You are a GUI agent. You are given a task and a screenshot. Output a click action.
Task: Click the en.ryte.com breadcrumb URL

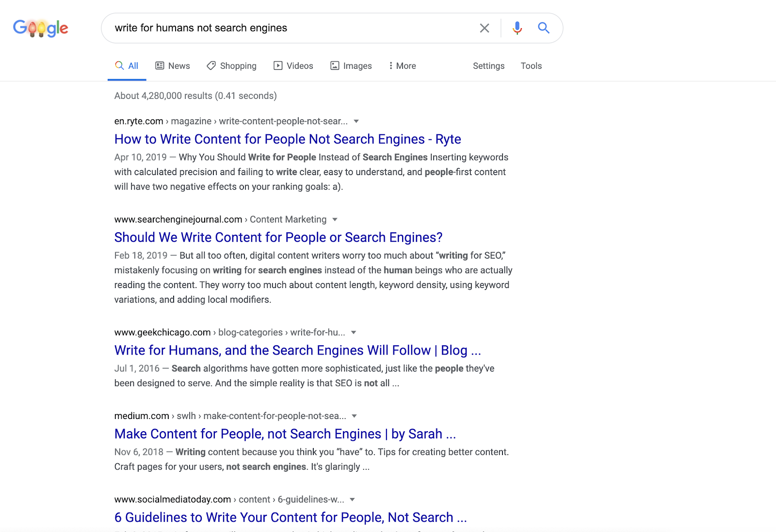pyautogui.click(x=231, y=121)
